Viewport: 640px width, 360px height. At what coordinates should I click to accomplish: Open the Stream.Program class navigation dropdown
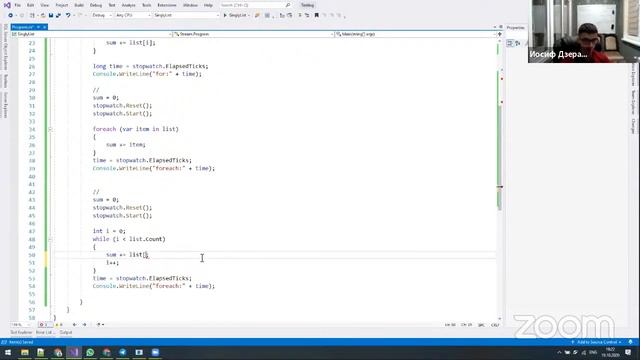pyautogui.click(x=253, y=34)
